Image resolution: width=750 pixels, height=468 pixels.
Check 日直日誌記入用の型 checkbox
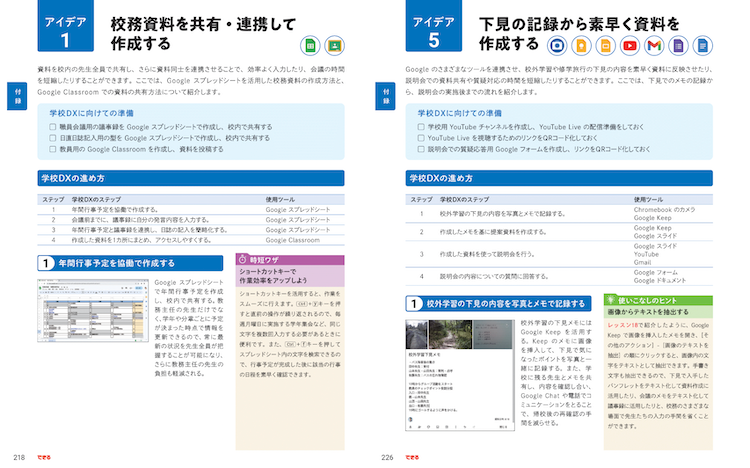pyautogui.click(x=53, y=138)
